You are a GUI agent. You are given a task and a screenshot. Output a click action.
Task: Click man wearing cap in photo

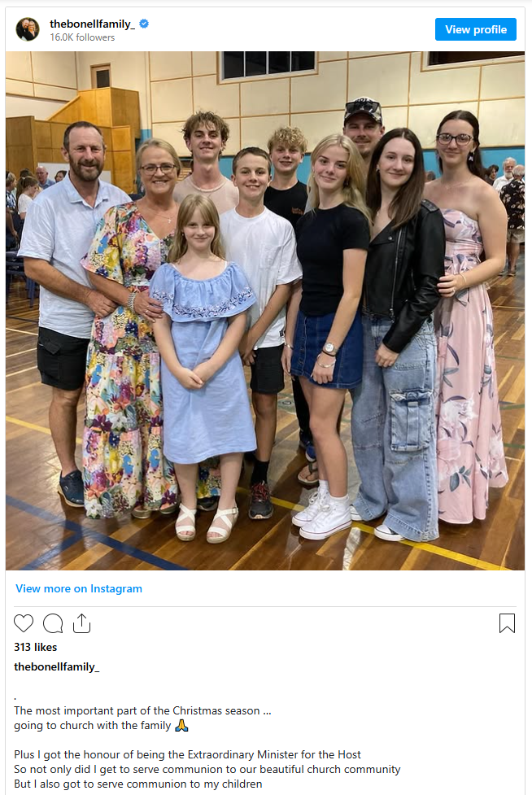364,127
